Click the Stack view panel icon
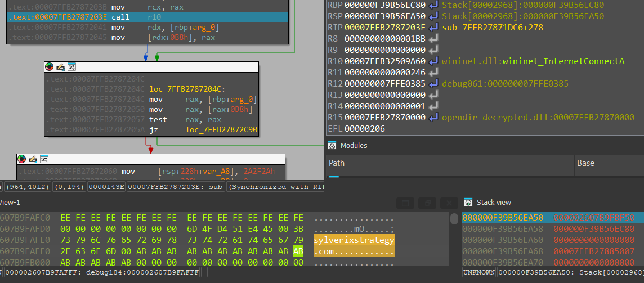 pos(468,202)
